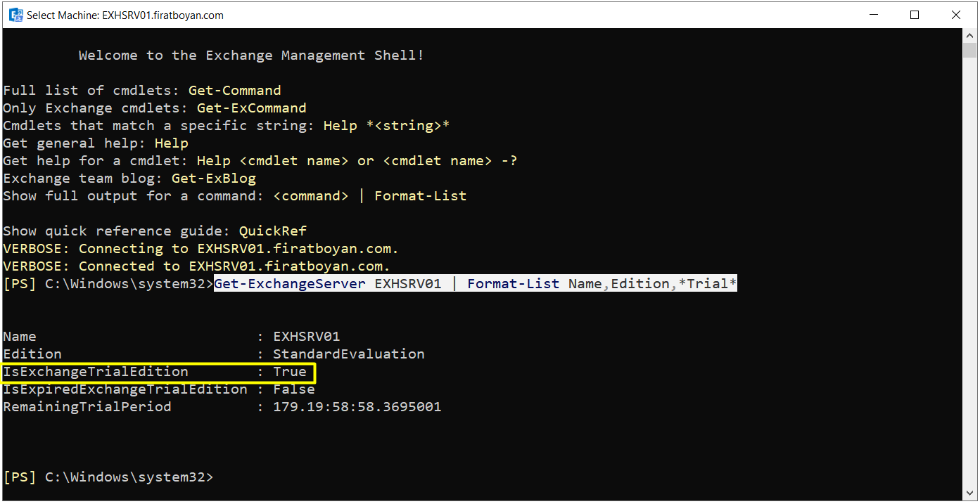Click the IsExchangeTrialEdition property name
The height and width of the screenshot is (504, 980).
pos(96,372)
